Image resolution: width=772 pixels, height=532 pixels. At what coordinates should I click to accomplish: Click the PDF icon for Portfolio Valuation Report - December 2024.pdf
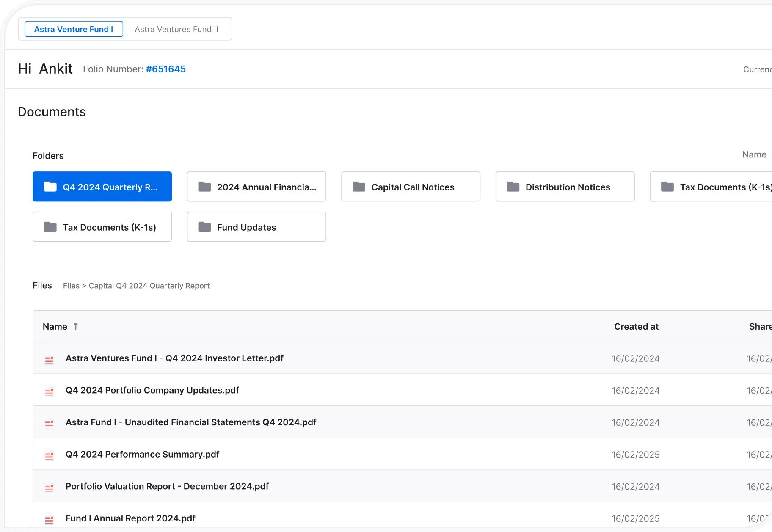point(50,487)
